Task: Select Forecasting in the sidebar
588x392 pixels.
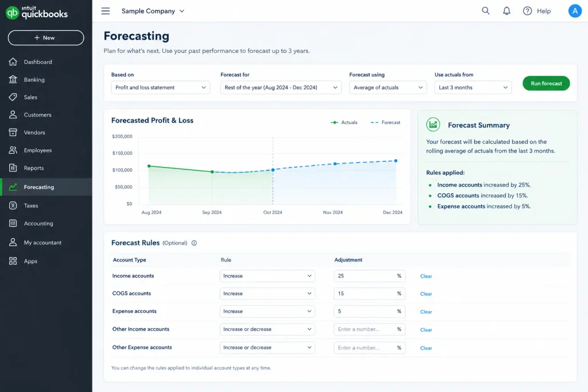Action: 46,187
